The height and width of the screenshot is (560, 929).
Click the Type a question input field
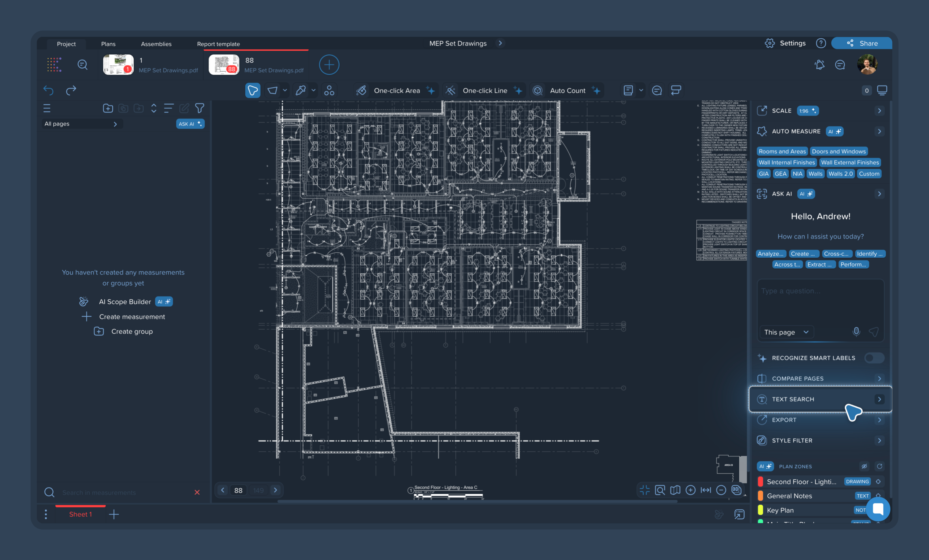click(820, 301)
